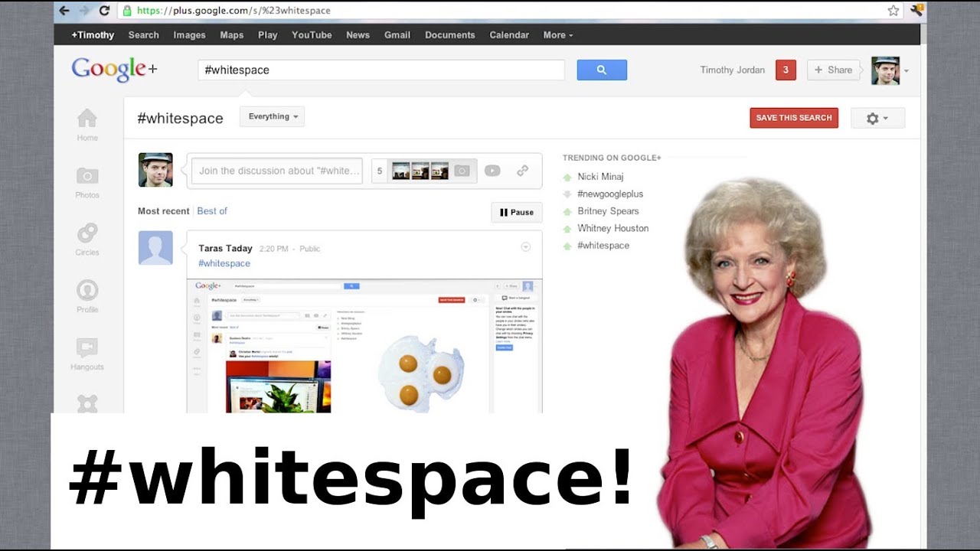
Task: Click the green lock security icon
Action: click(127, 11)
